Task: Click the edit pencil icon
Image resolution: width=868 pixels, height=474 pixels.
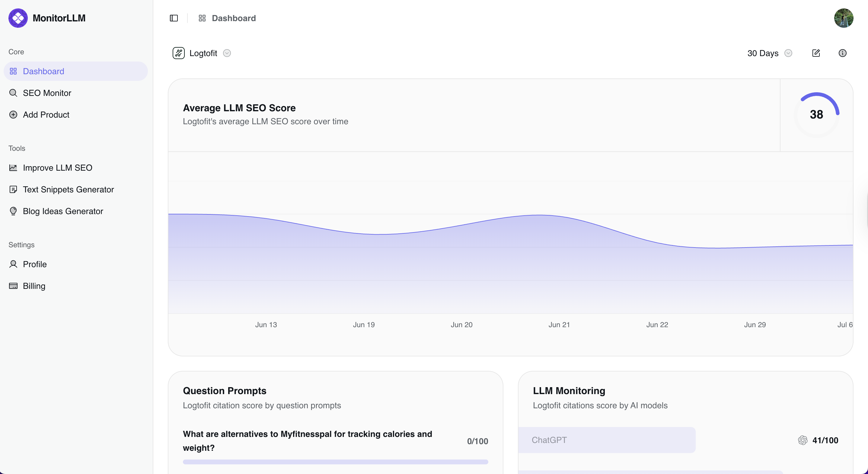Action: (816, 53)
